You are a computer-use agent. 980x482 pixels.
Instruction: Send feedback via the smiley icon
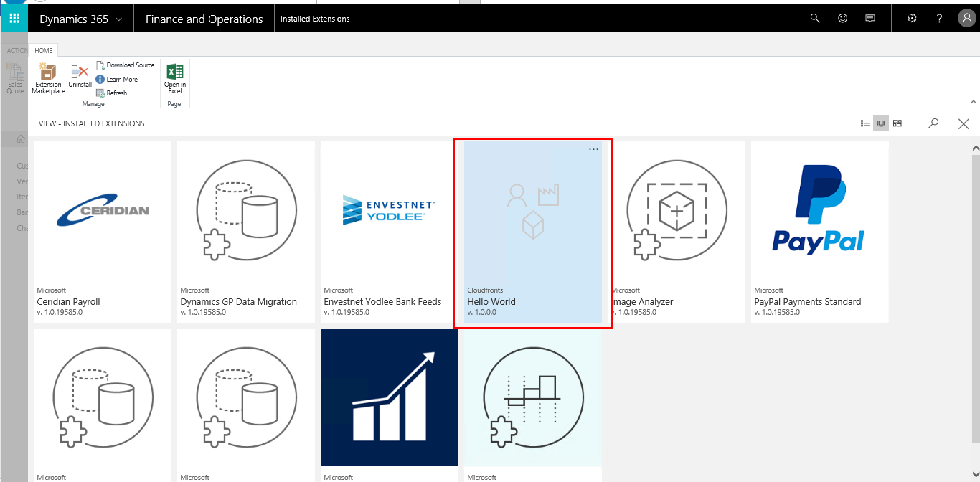[x=842, y=19]
